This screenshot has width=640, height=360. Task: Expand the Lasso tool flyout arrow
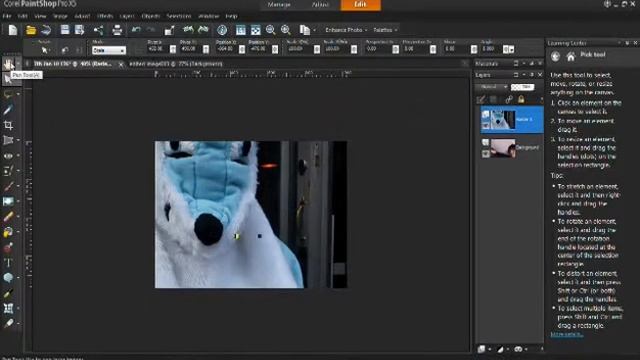(x=18, y=94)
